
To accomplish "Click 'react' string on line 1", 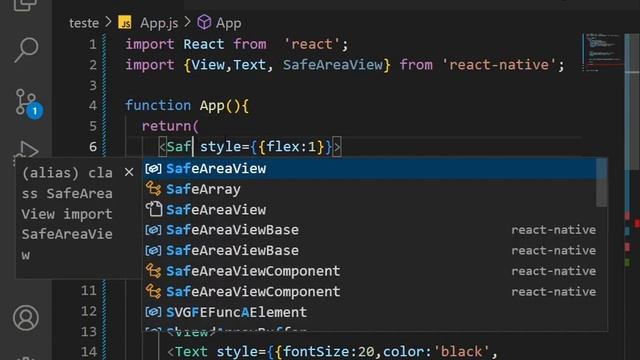I will click(x=312, y=44).
